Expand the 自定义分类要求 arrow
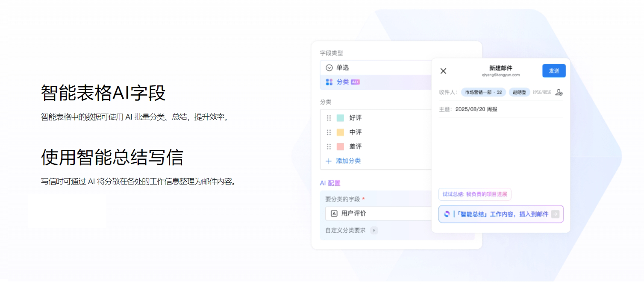 point(374,231)
